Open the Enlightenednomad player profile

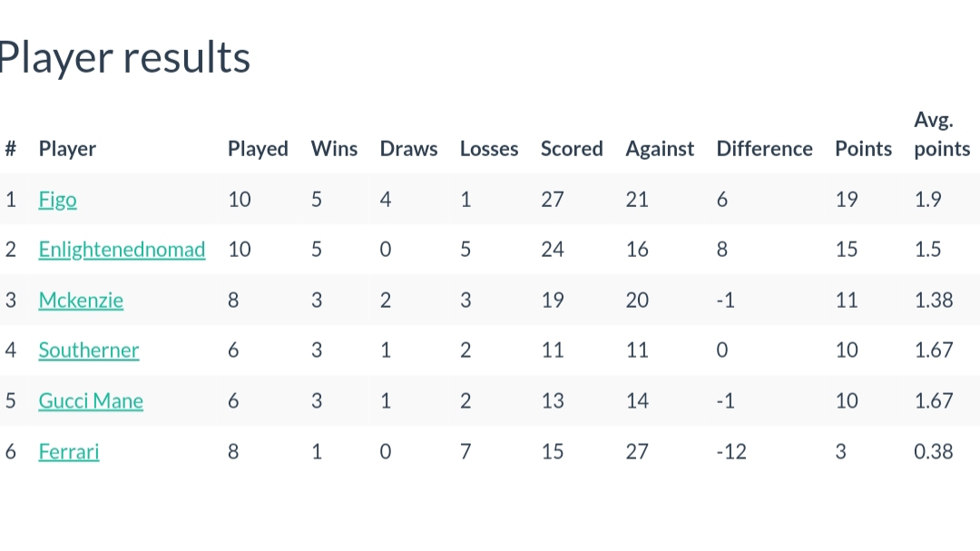(122, 250)
